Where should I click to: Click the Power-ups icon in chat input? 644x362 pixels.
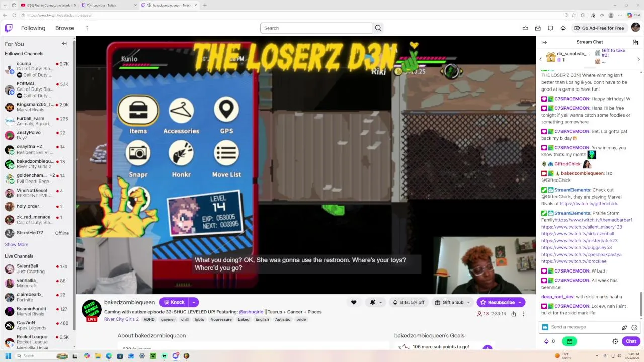tap(624, 327)
